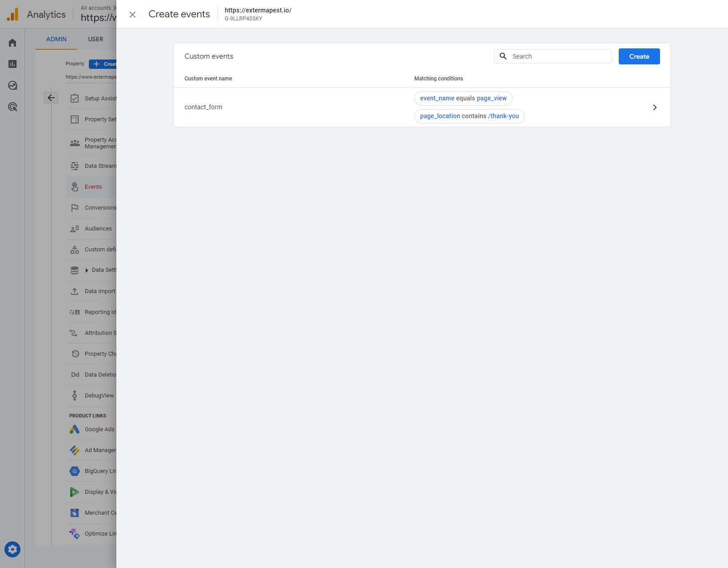Switch to the ADMIN tab
The image size is (728, 568).
(x=56, y=39)
